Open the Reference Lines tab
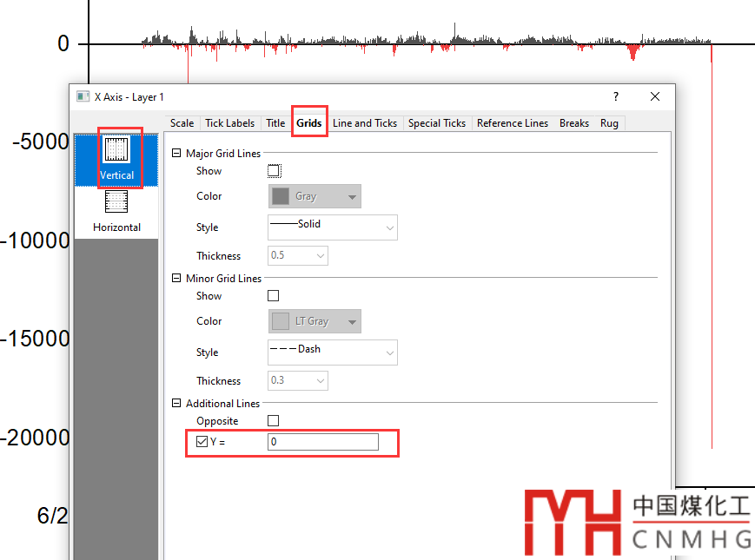 [513, 123]
